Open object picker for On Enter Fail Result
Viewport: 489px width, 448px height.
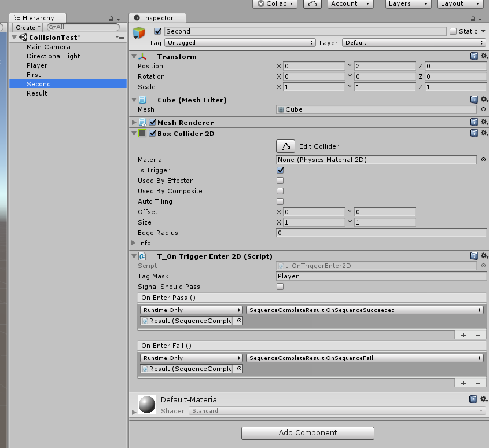point(239,369)
